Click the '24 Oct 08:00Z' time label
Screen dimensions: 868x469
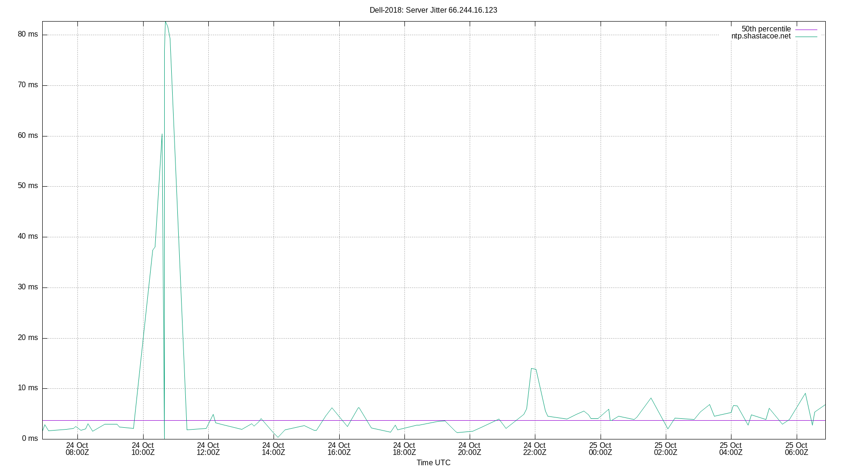(77, 449)
